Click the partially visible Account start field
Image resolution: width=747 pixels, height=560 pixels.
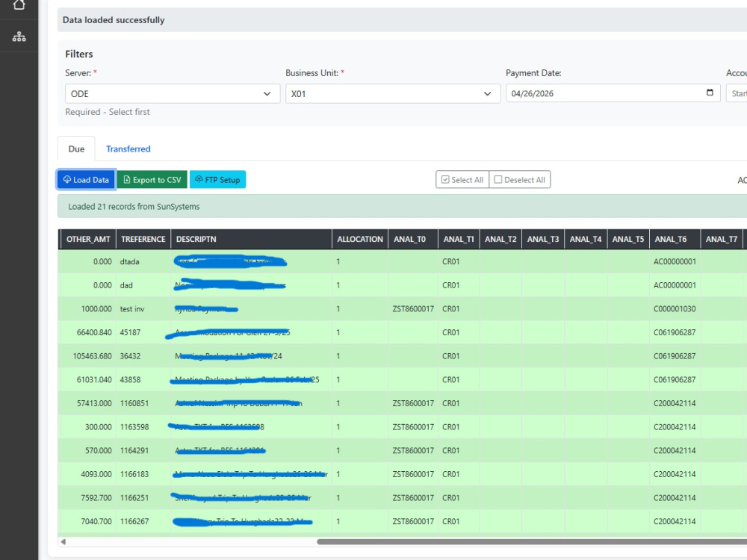pos(737,93)
